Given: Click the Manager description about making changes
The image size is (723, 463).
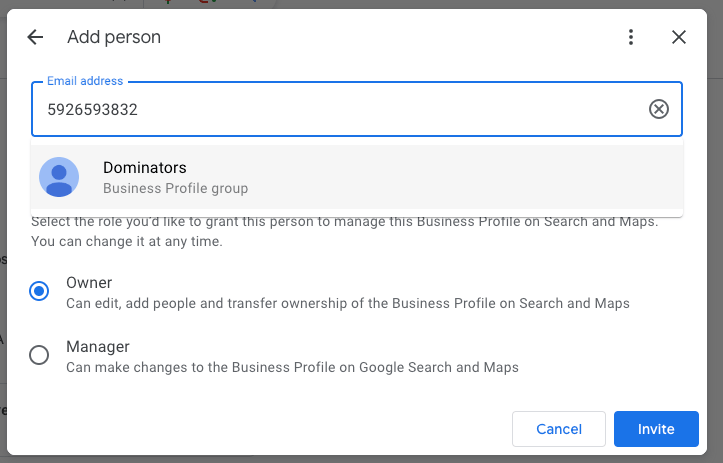Looking at the screenshot, I should click(292, 367).
